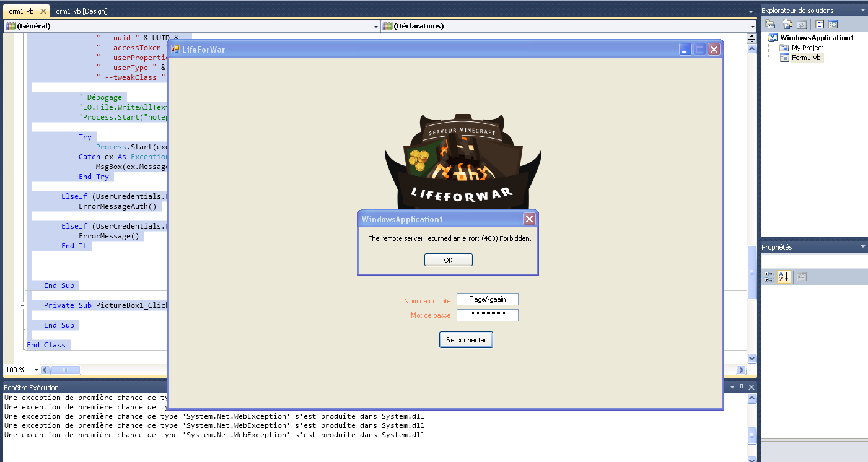Click the ' Débogage comment line
Viewport: 868px width, 462px height.
100,97
